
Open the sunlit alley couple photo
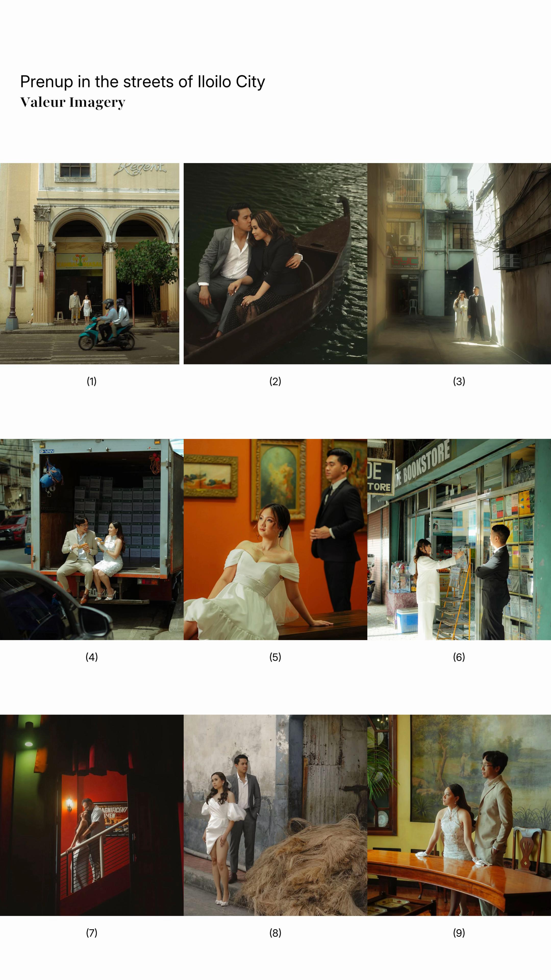pos(459,264)
